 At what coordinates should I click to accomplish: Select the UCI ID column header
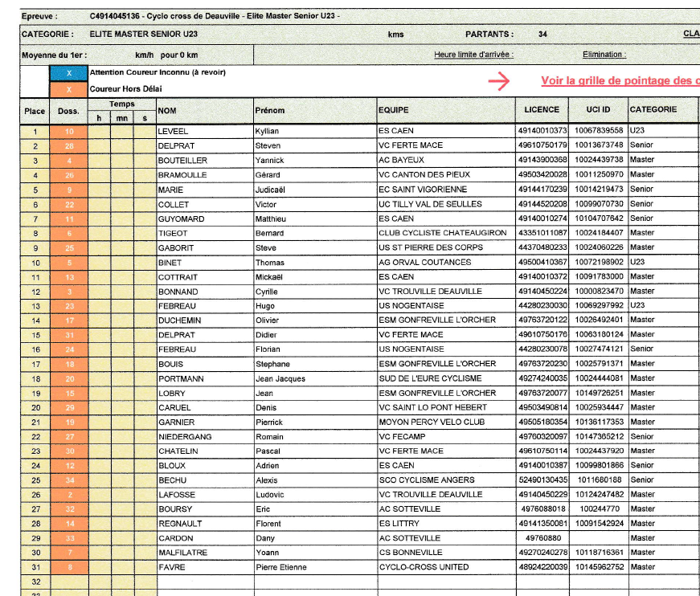[598, 110]
